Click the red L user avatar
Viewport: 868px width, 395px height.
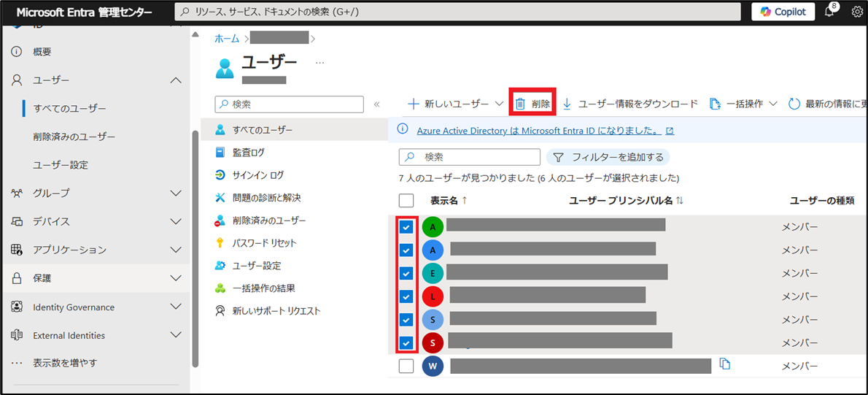[433, 297]
